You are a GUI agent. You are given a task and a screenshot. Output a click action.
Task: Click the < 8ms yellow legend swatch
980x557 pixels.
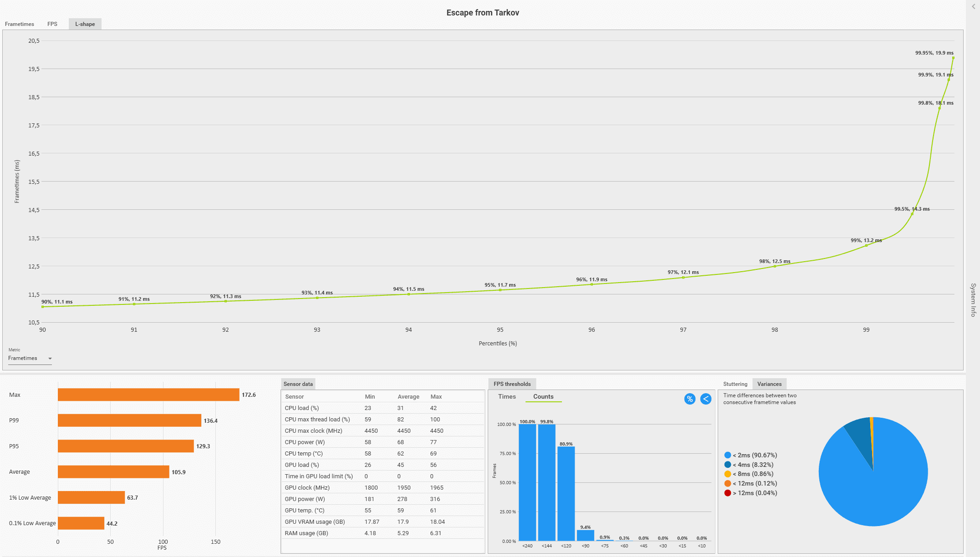point(728,474)
